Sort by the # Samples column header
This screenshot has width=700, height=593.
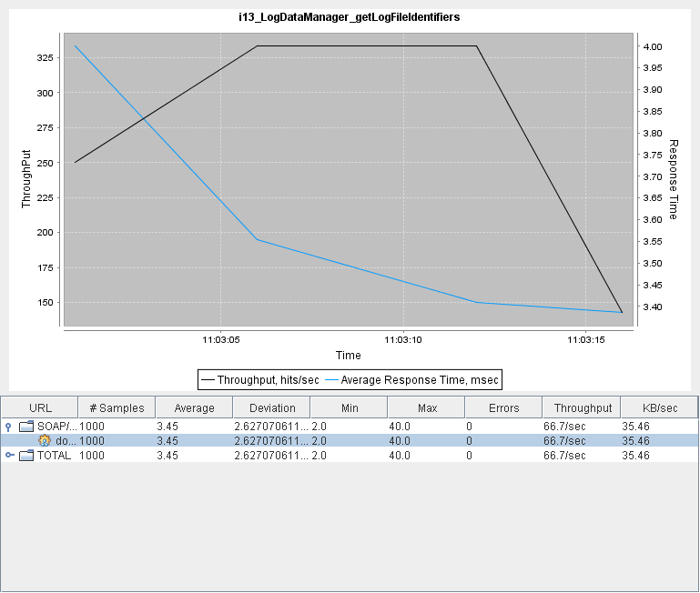117,407
